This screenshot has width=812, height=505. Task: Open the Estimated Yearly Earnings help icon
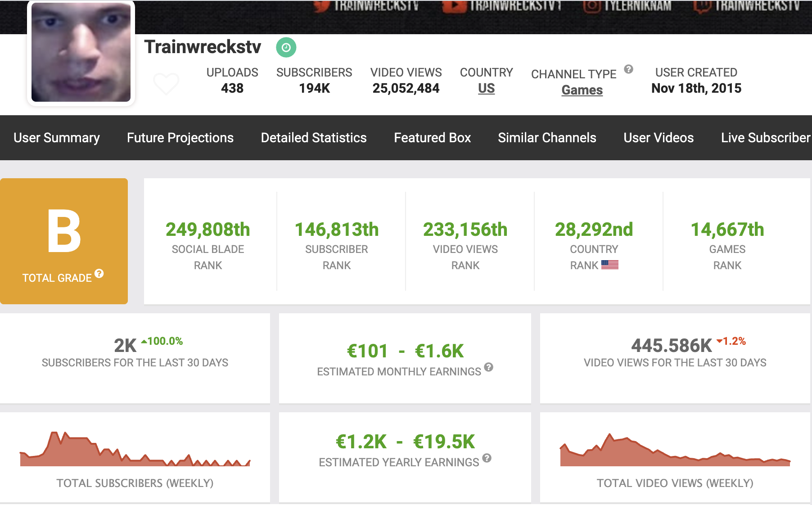click(487, 458)
